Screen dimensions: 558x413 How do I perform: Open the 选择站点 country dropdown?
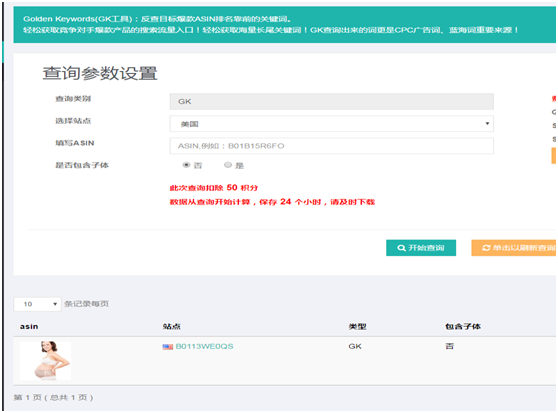point(331,123)
